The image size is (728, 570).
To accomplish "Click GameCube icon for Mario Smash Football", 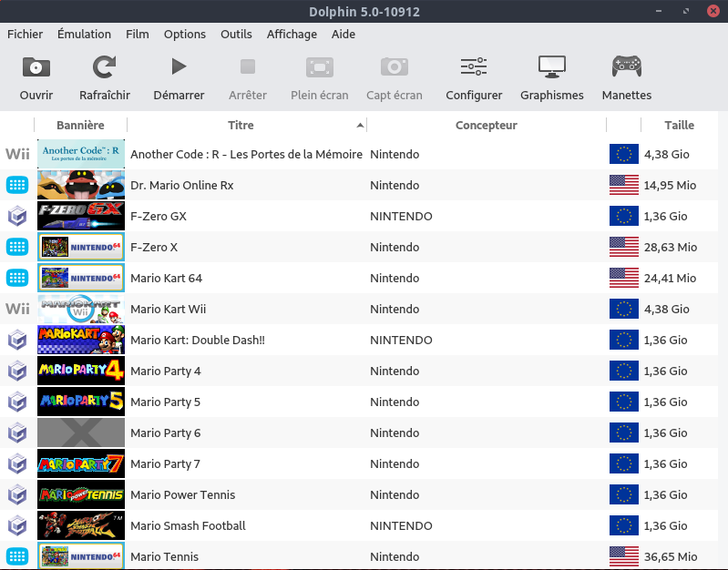I will (x=17, y=525).
